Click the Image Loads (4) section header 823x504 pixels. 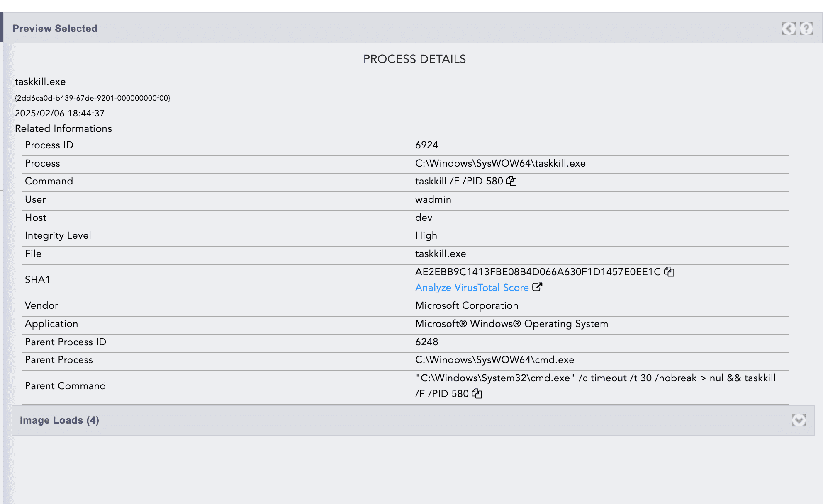point(59,420)
